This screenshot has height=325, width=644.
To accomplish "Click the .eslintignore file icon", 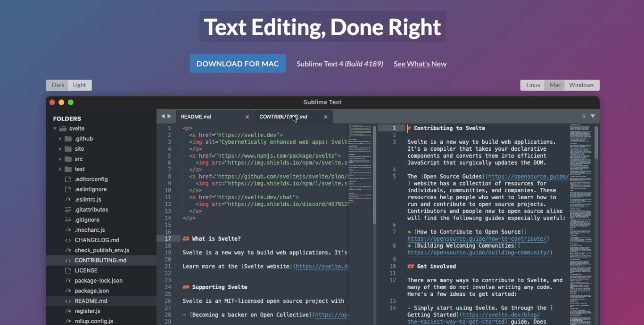I will (x=68, y=189).
